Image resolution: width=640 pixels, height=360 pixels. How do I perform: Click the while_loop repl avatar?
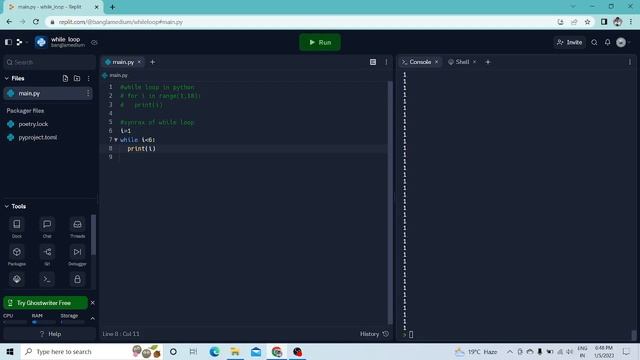(x=41, y=42)
